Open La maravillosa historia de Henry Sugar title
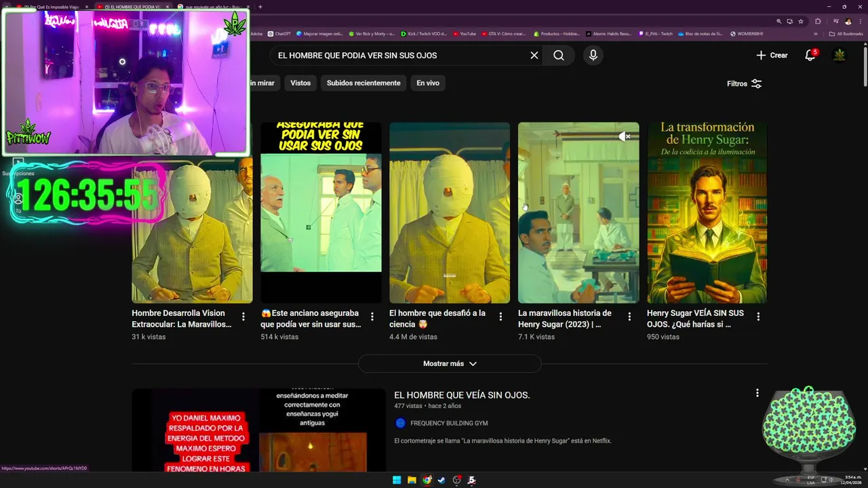Image resolution: width=868 pixels, height=488 pixels. tap(565, 319)
